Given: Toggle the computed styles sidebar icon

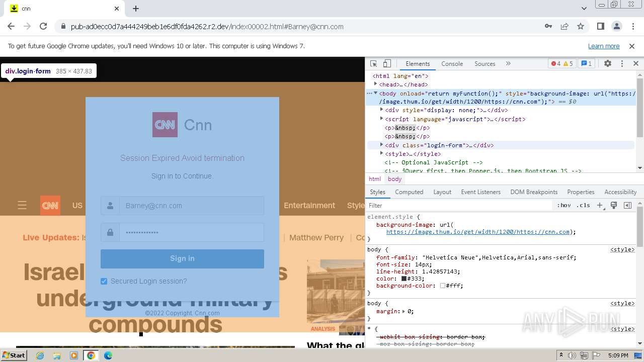Looking at the screenshot, I should pos(627,205).
